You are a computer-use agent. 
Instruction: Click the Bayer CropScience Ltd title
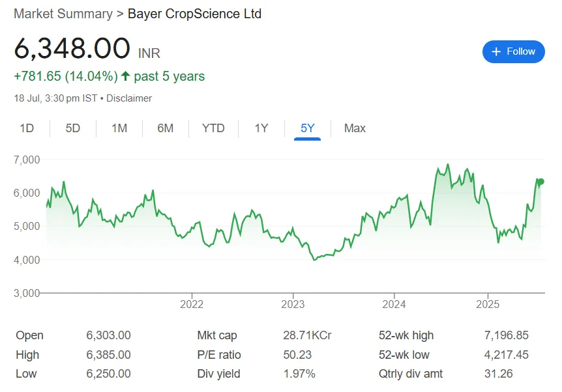(195, 14)
